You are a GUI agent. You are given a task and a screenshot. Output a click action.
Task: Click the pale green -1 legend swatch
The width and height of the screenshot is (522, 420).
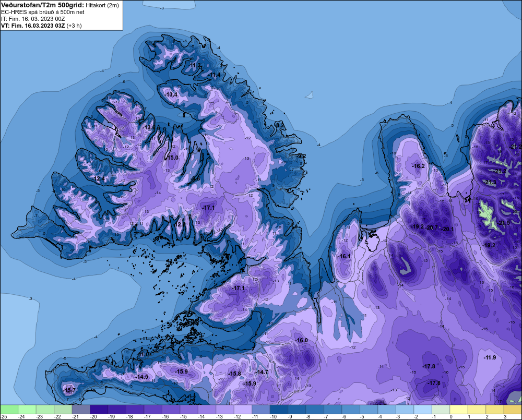[441, 410]
